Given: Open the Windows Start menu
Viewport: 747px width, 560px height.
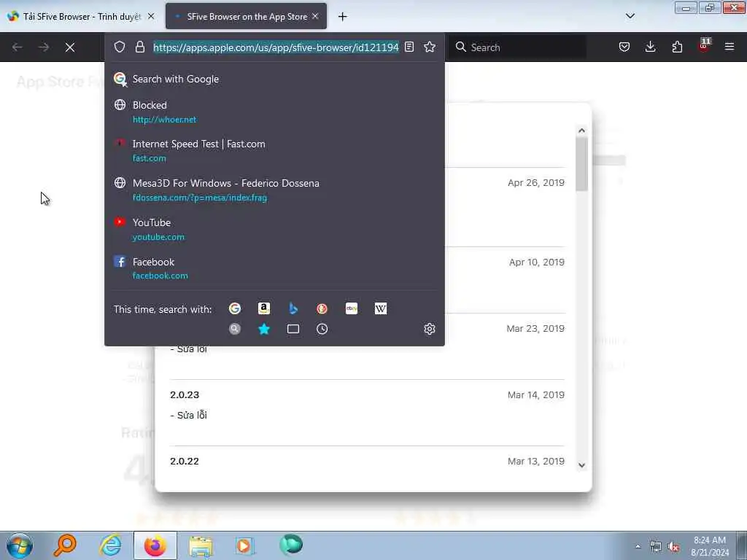Looking at the screenshot, I should (x=20, y=545).
